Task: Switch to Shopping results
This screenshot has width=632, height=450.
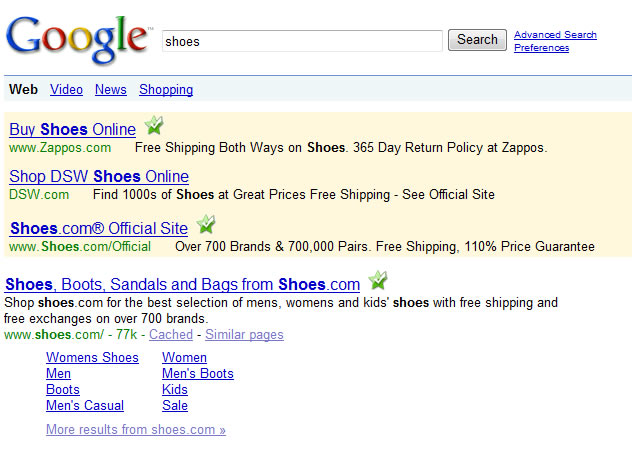Action: pos(166,90)
